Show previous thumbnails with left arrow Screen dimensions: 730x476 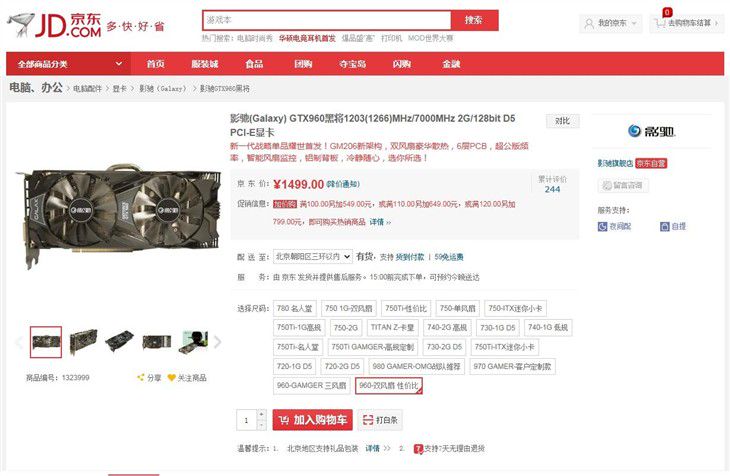coord(19,342)
